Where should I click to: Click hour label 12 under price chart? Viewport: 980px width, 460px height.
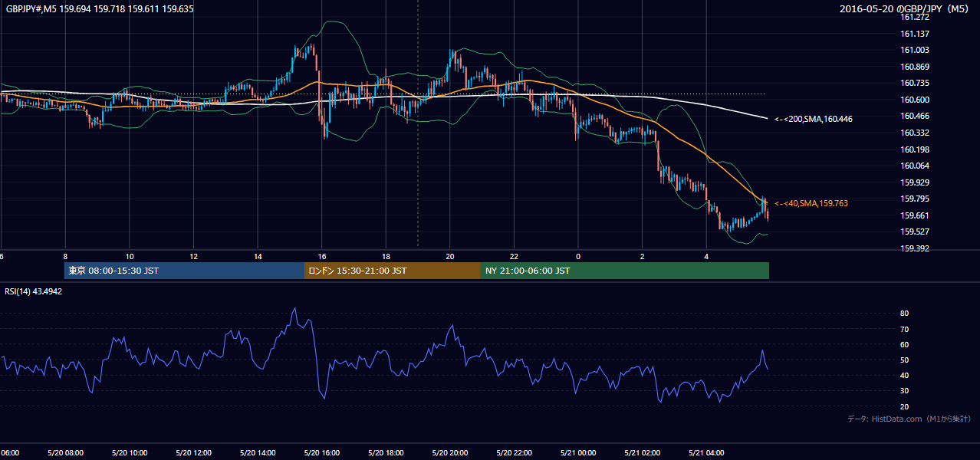(x=194, y=256)
